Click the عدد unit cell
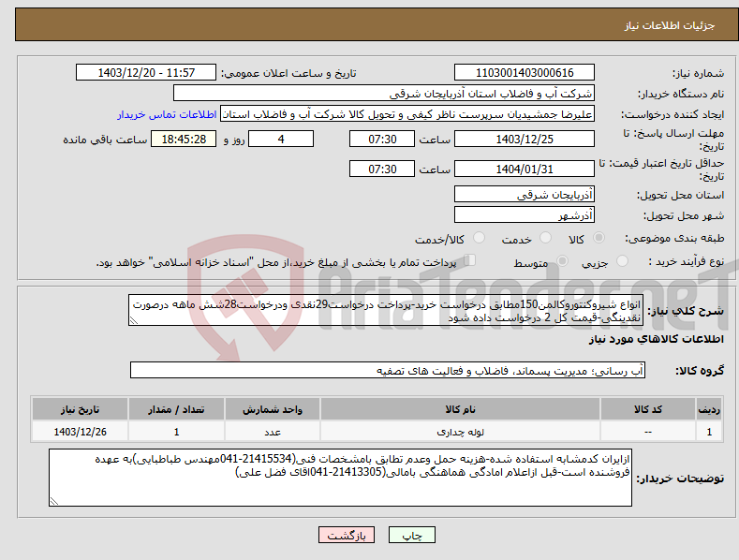 click(273, 432)
